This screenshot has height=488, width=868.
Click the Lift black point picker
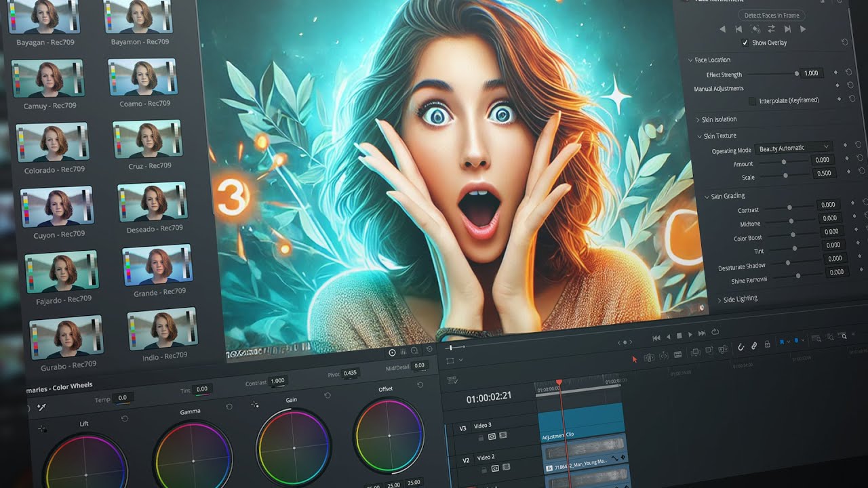pos(42,428)
